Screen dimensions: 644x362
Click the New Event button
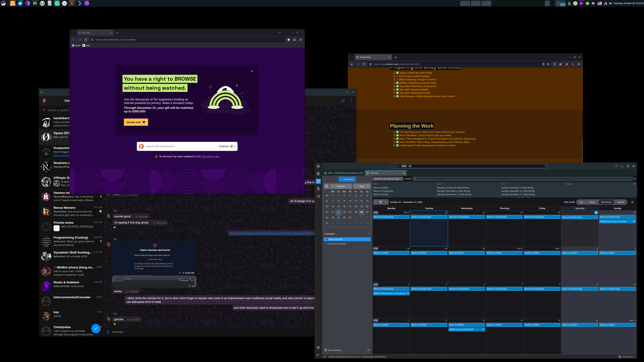(x=347, y=179)
